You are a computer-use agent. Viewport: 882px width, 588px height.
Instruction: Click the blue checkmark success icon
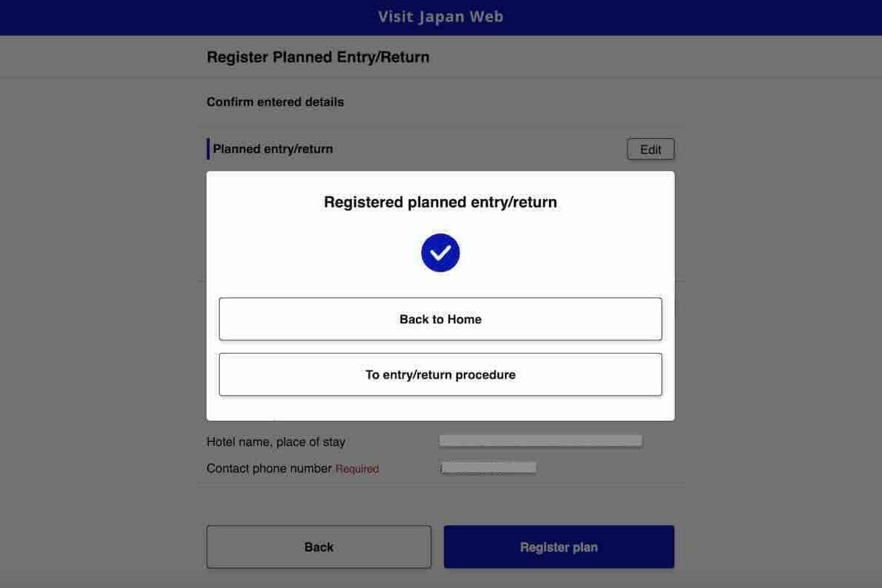point(440,253)
